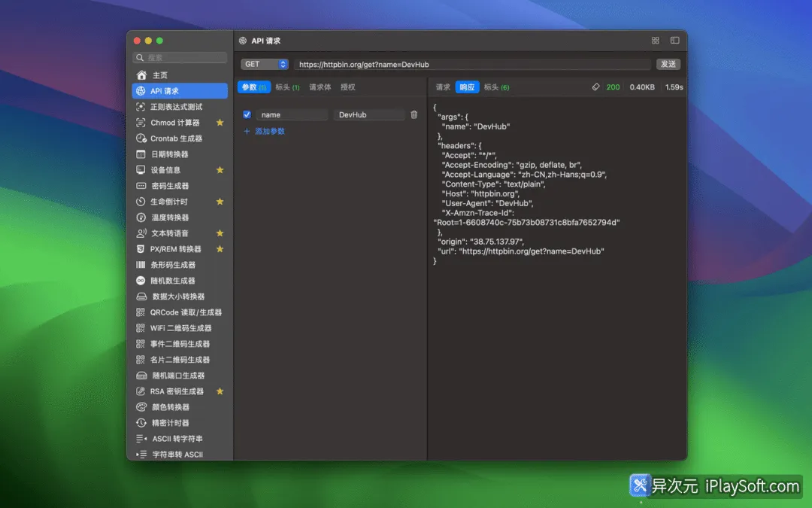
Task: Click the 200 status code
Action: 614,87
